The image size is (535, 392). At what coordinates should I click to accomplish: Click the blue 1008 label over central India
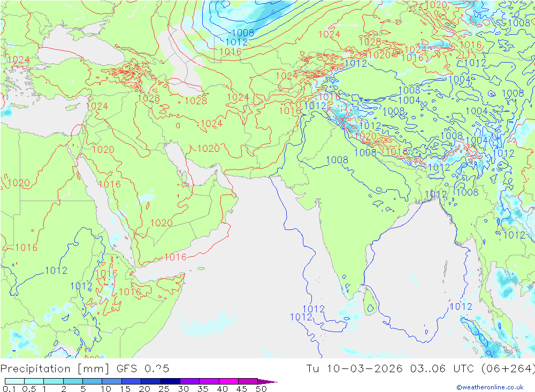pyautogui.click(x=337, y=160)
